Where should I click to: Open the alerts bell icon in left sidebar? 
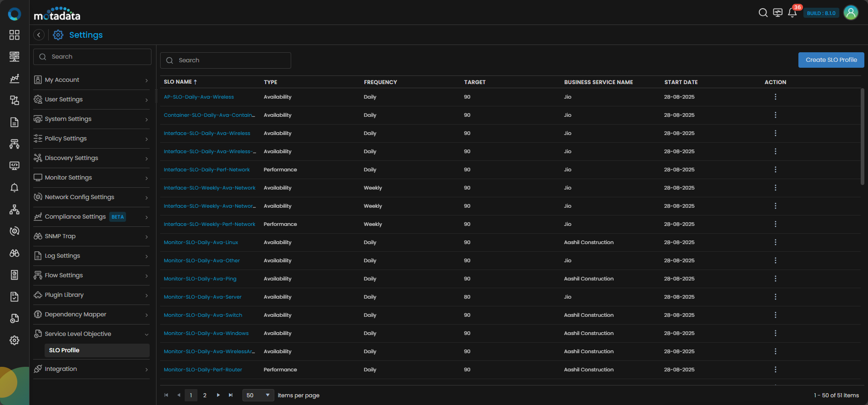[x=15, y=188]
